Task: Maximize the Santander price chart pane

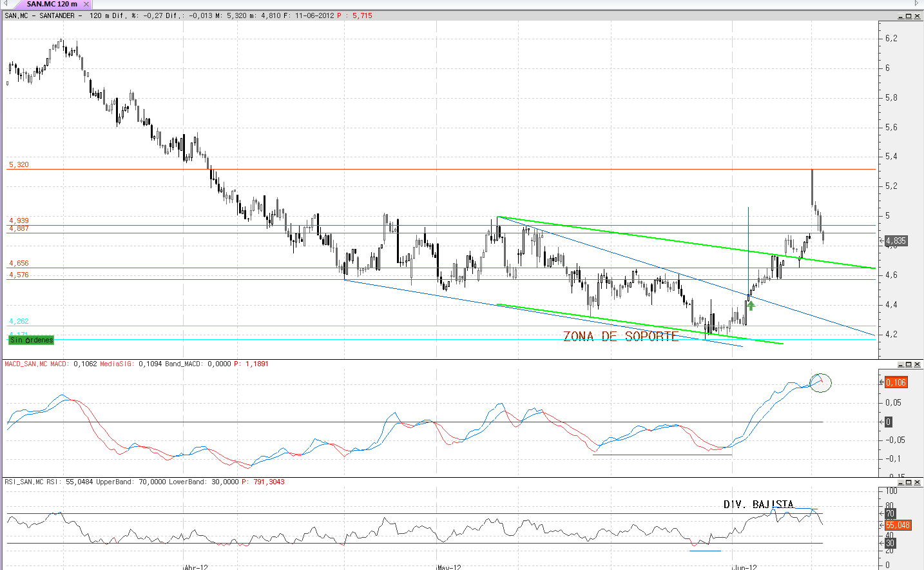Action: (x=909, y=16)
